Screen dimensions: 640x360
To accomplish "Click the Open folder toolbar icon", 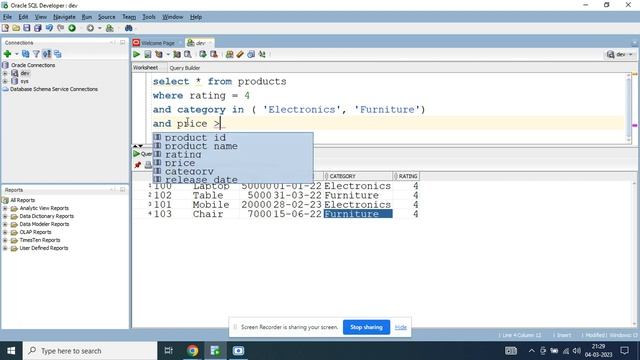I will pos(16,28).
